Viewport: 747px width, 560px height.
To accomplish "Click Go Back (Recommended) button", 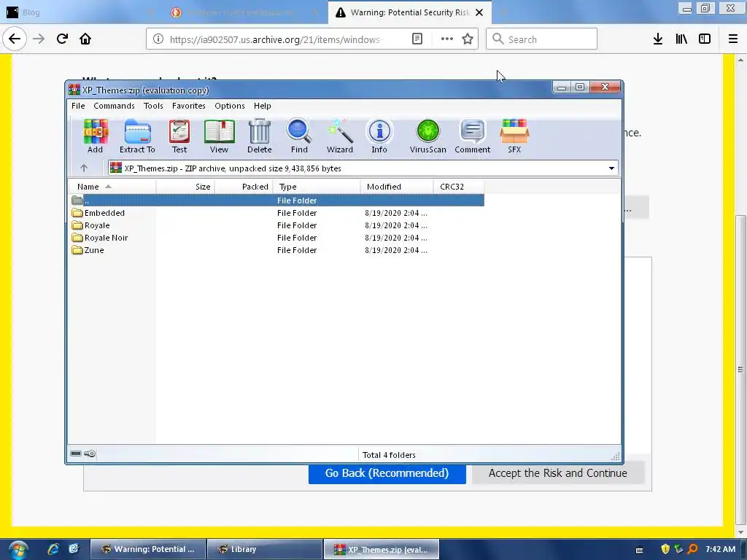I will 387,473.
